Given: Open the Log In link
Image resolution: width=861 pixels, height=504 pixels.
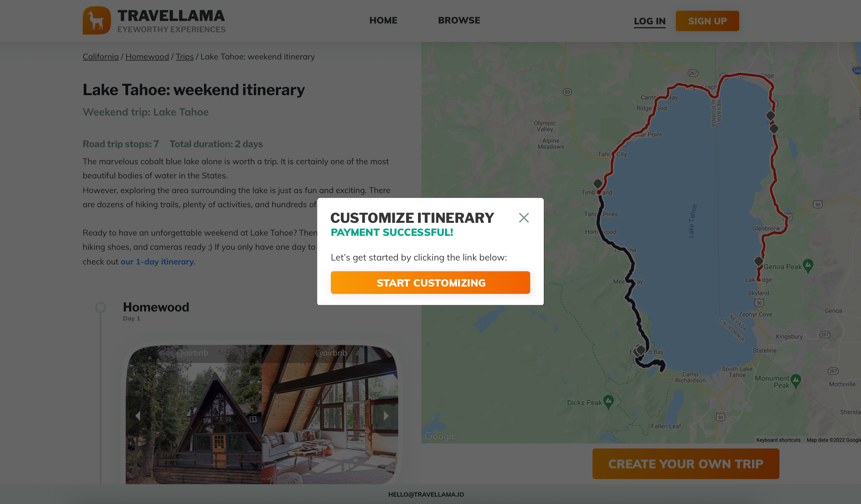Looking at the screenshot, I should click(649, 21).
